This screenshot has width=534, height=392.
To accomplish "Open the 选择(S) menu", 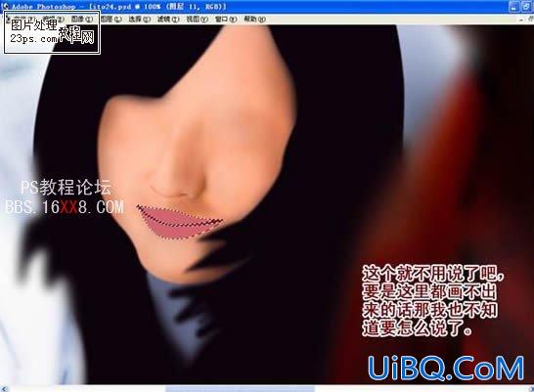I will (139, 19).
